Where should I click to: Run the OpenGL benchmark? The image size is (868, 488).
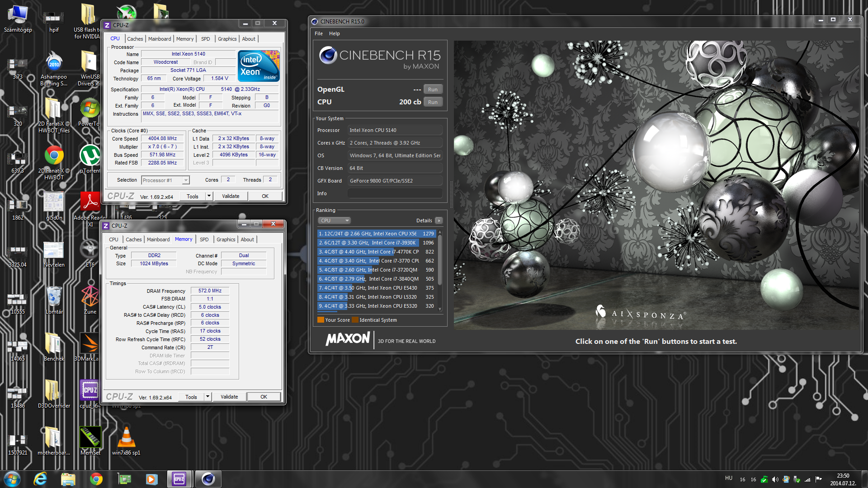tap(433, 89)
